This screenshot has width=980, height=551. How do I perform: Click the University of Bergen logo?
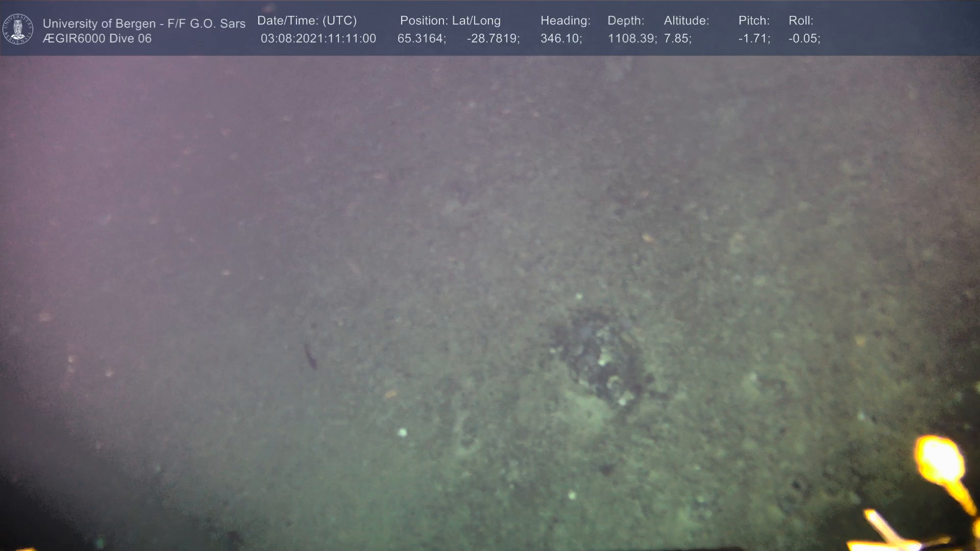click(x=18, y=29)
